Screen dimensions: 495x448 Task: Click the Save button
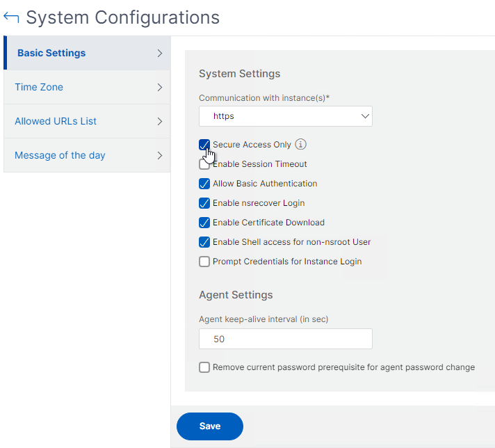pos(210,426)
